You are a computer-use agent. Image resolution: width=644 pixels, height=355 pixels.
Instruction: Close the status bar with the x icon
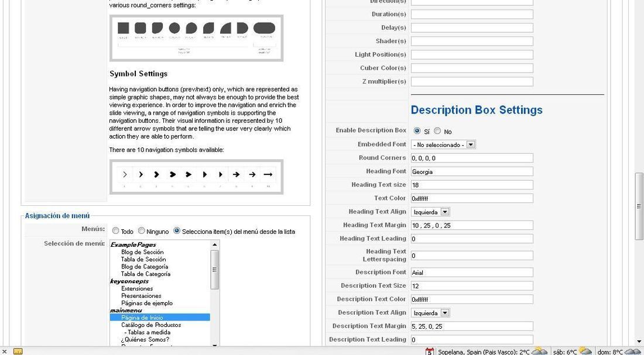[5, 351]
